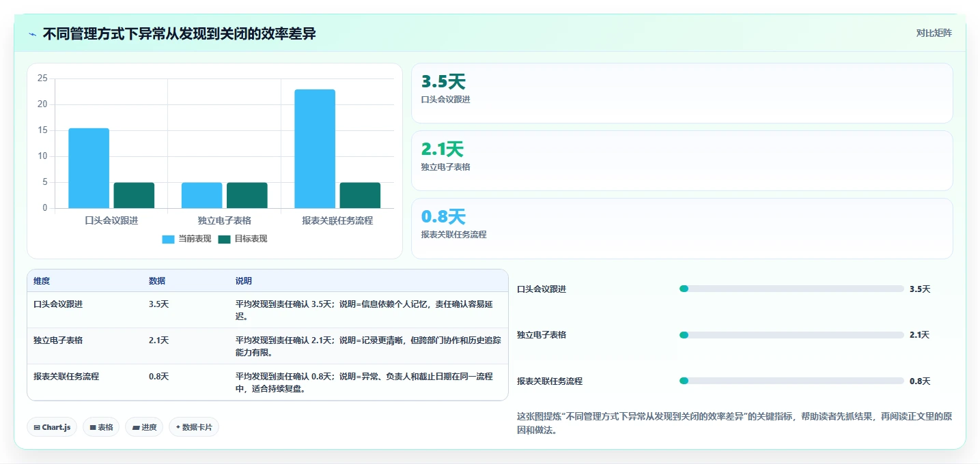The image size is (980, 464).
Task: Toggle the 目标表现 legend swatch
Action: [225, 239]
